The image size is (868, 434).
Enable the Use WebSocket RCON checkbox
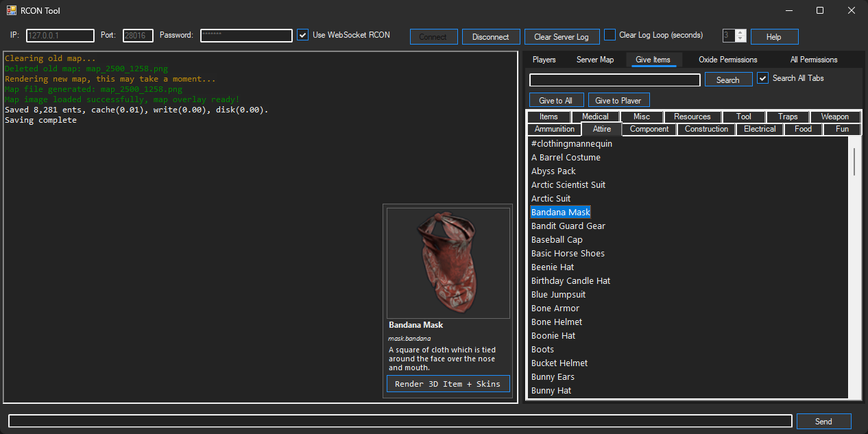(x=302, y=34)
